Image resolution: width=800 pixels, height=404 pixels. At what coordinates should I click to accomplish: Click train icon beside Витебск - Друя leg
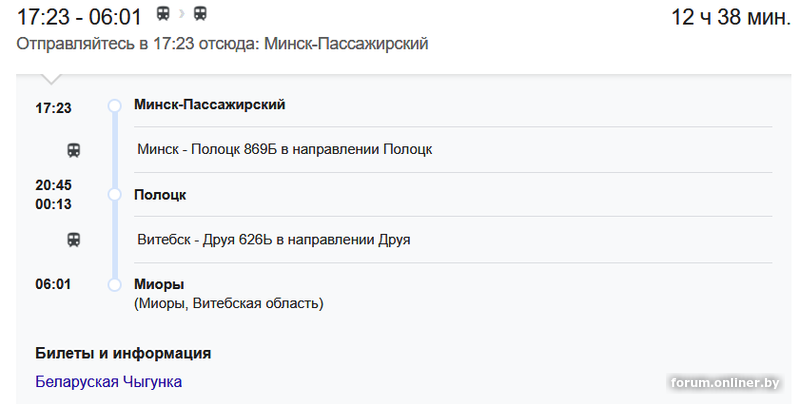[x=74, y=240]
